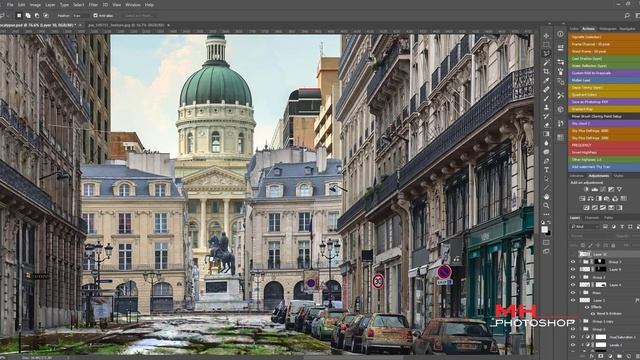Select the Healing Brush tool
Image resolution: width=640 pixels, height=360 pixels.
pyautogui.click(x=546, y=89)
